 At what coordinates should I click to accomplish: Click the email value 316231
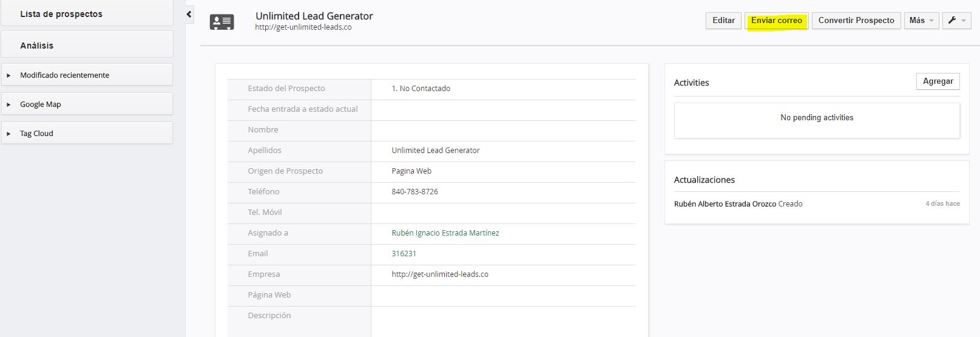[x=404, y=254]
